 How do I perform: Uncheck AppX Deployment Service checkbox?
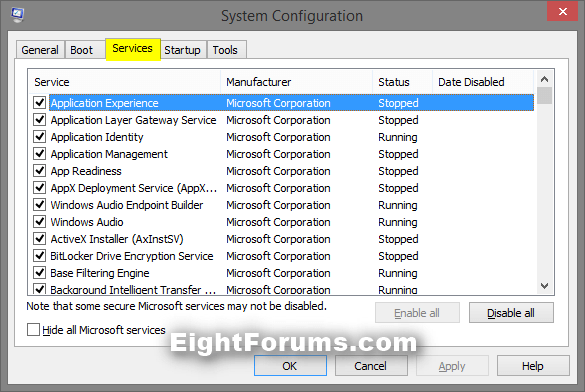(x=40, y=188)
